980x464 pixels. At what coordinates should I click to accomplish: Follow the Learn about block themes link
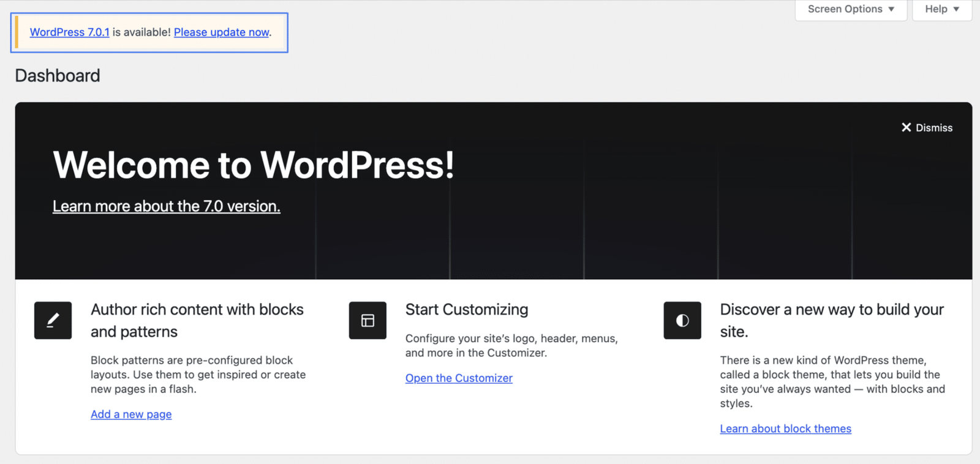[786, 428]
